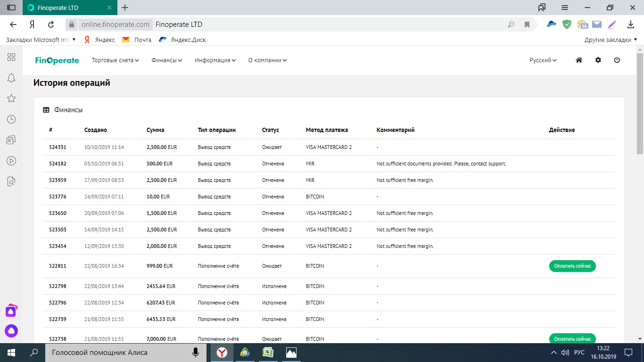Select operation number 524182
Image resolution: width=644 pixels, height=362 pixels.
(58, 164)
